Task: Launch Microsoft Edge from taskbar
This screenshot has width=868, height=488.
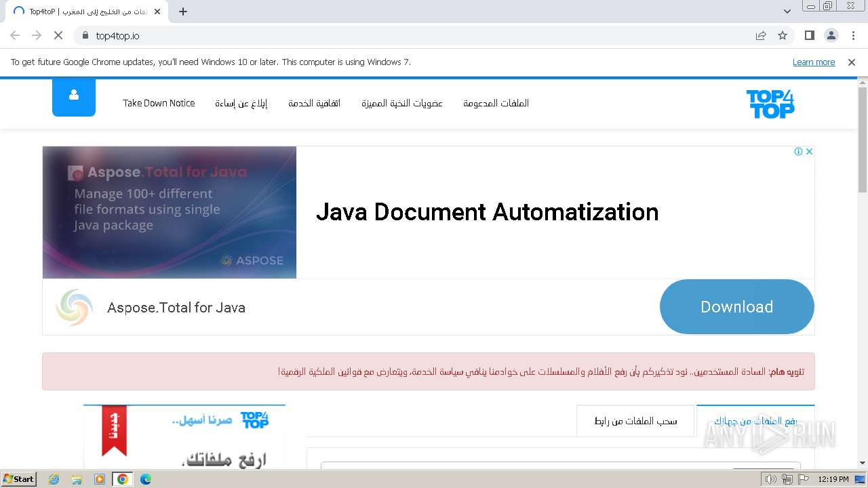Action: pyautogui.click(x=146, y=479)
